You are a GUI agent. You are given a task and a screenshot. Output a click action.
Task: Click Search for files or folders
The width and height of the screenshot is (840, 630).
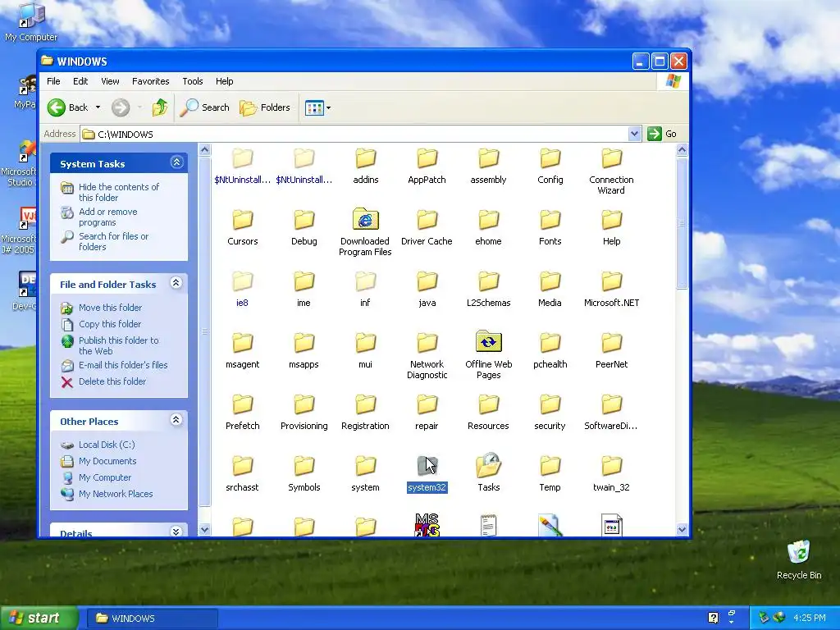[113, 242]
